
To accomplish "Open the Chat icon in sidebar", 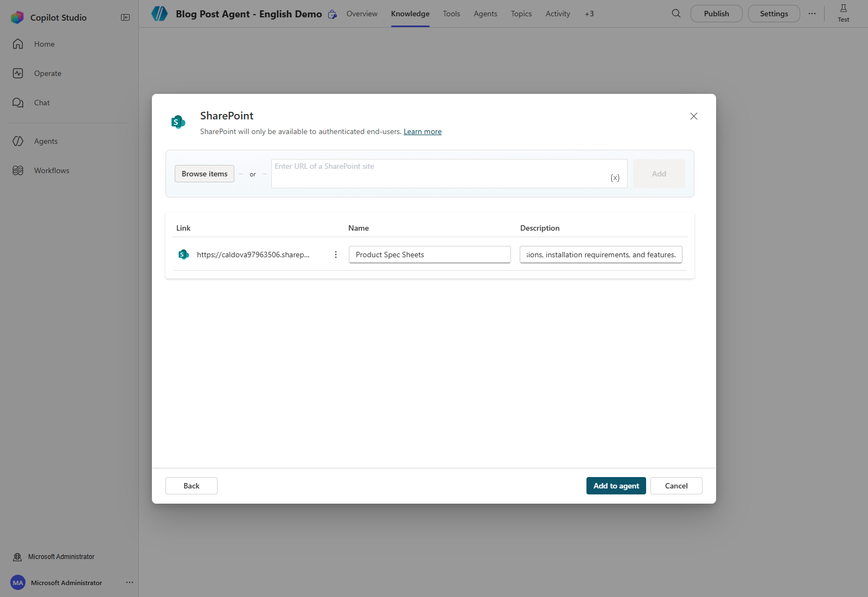I will [x=18, y=103].
